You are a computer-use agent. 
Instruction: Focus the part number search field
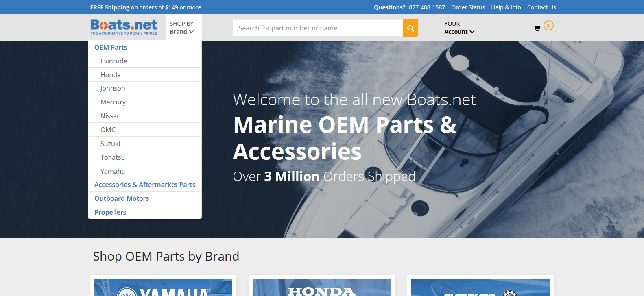pos(317,28)
